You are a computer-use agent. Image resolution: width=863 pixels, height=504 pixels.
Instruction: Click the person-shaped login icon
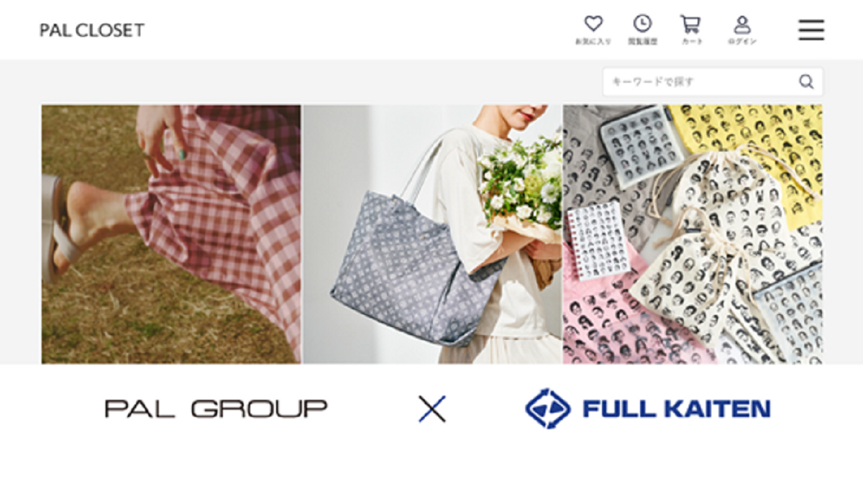742,24
